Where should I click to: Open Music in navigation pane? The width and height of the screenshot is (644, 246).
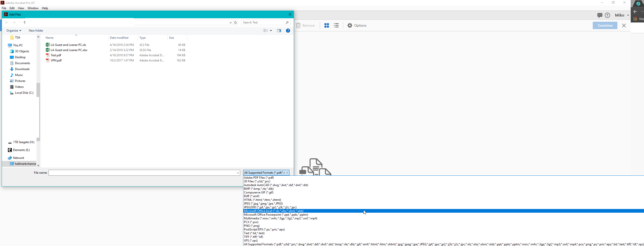point(16,75)
